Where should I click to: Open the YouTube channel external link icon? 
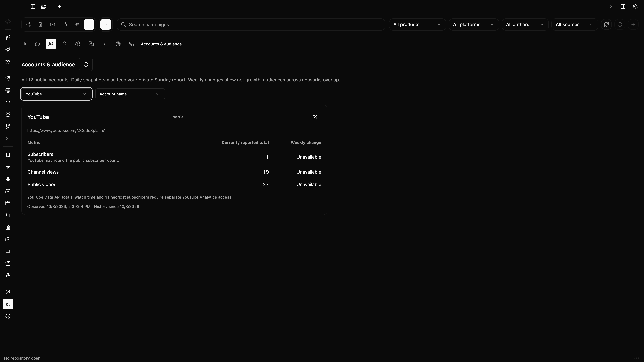coord(315,117)
